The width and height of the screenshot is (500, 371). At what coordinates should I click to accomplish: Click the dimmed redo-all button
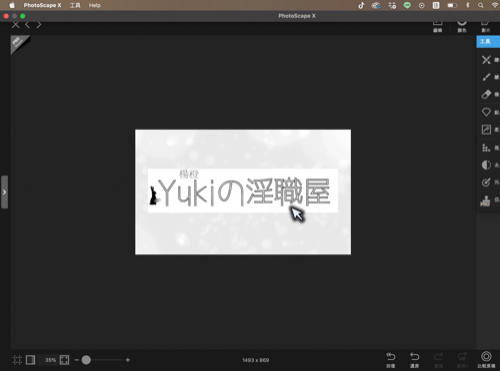click(x=462, y=360)
